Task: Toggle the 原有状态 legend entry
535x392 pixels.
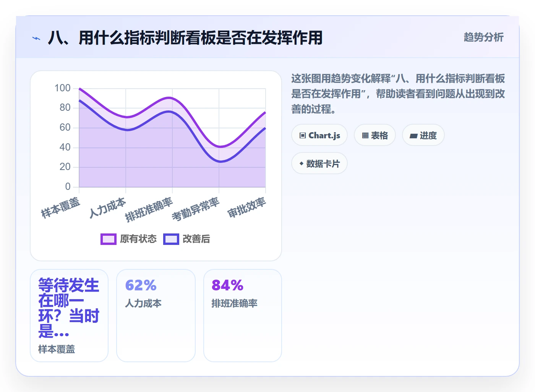Action: pyautogui.click(x=128, y=239)
